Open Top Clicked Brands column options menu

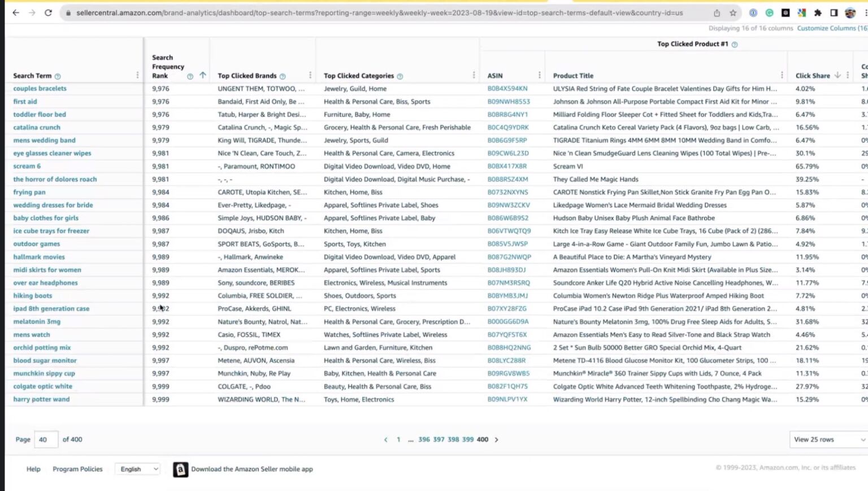coord(310,75)
